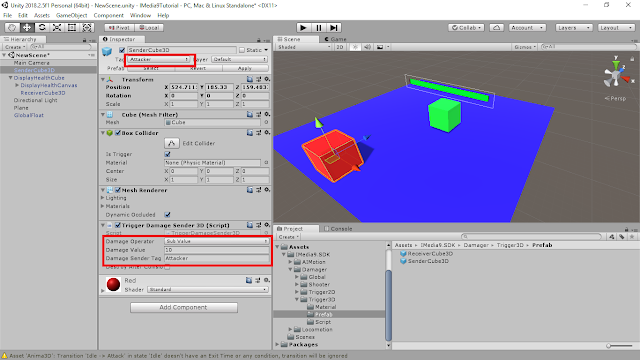This screenshot has width=640, height=360.
Task: Click the Edit Collider icon button
Action: [171, 143]
